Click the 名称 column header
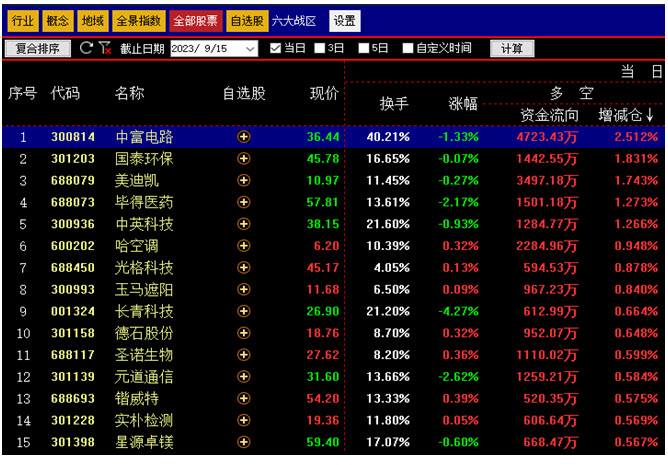The image size is (668, 465). [130, 93]
